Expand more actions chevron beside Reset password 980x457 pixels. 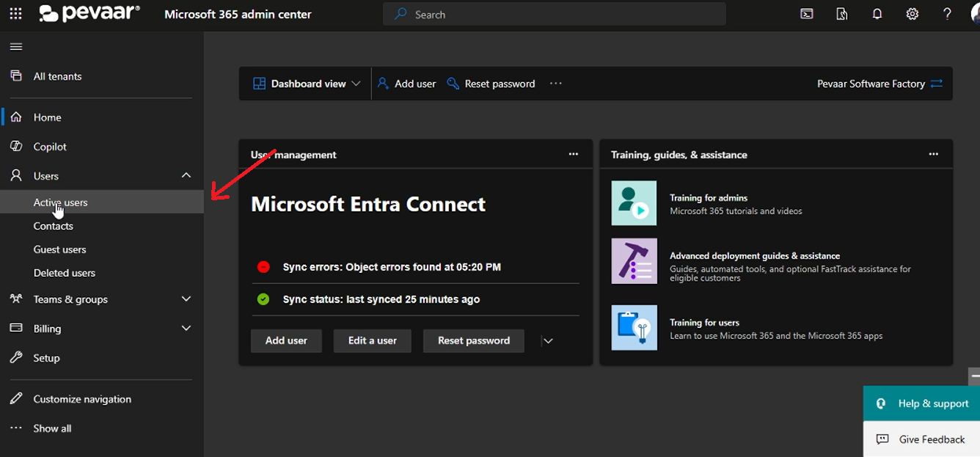point(547,341)
